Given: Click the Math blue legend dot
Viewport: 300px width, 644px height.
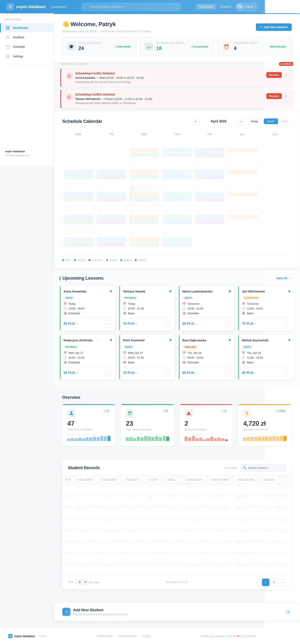Looking at the screenshot, I should [x=63, y=260].
